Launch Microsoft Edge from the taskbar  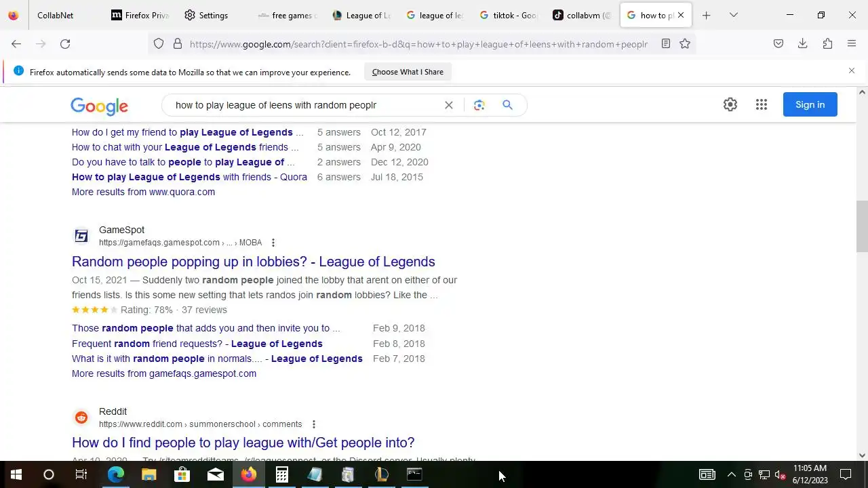point(116,474)
